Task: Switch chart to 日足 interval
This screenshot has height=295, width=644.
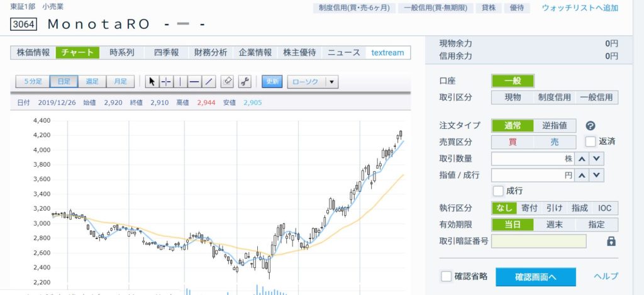Action: point(64,81)
